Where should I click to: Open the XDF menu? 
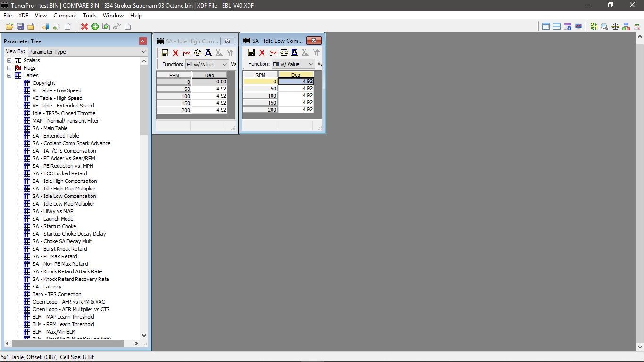coord(23,16)
